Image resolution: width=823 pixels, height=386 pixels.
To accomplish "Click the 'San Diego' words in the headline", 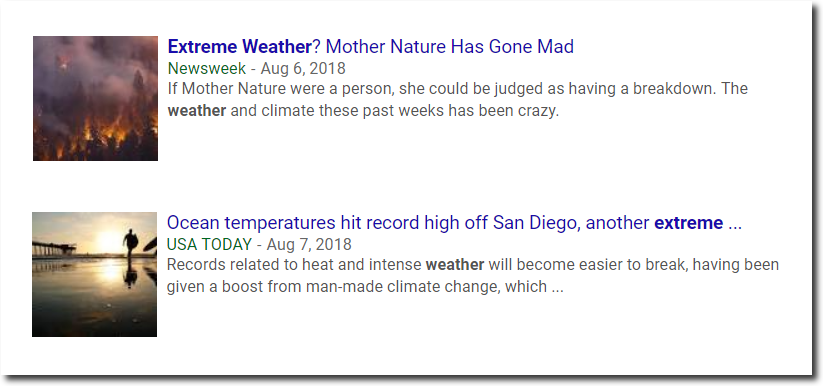I will 535,223.
